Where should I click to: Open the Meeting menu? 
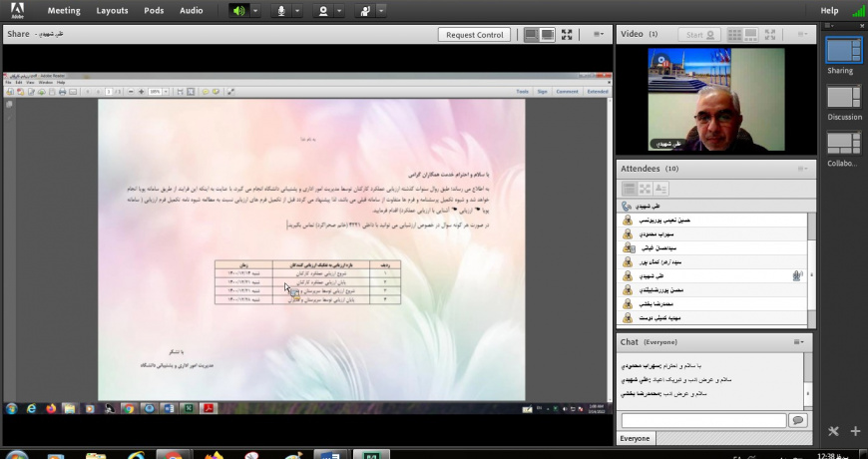pyautogui.click(x=64, y=11)
